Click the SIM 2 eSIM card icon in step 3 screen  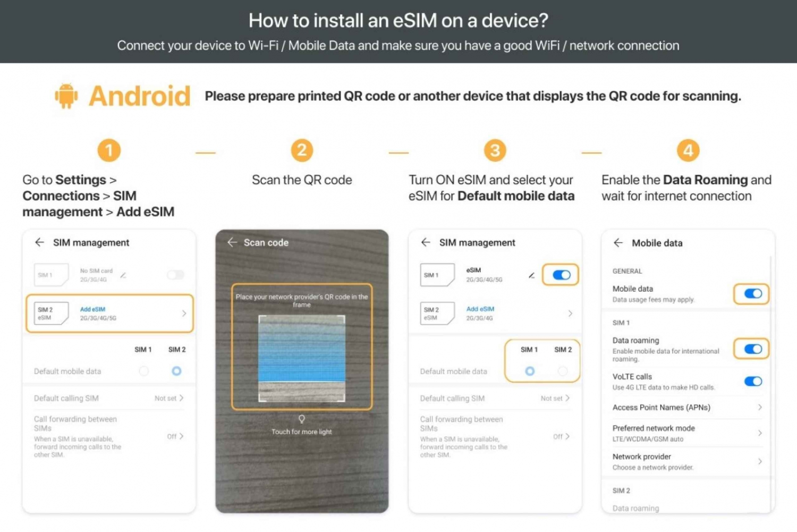coord(437,313)
